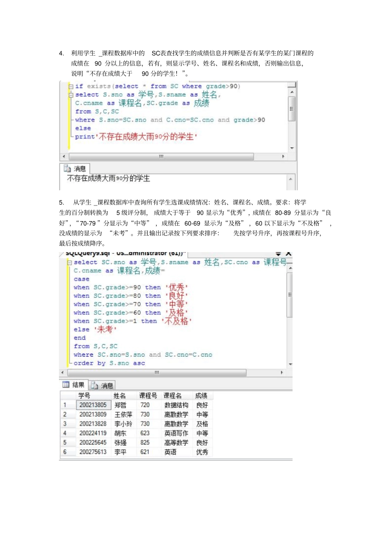Viewport: 392px width, 555px height.
Task: Click cell '200225645' in results
Action: pos(93,443)
